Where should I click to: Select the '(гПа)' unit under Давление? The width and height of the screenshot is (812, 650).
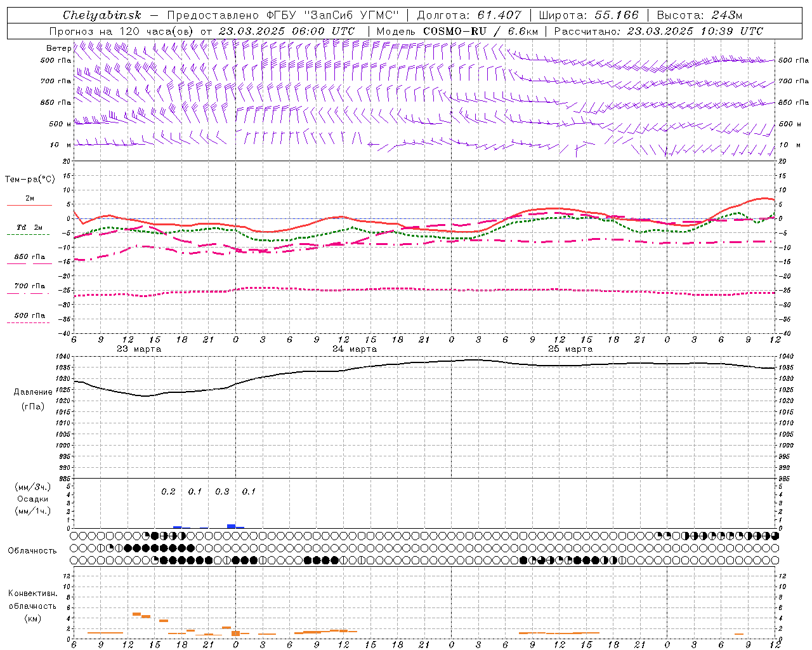click(33, 406)
